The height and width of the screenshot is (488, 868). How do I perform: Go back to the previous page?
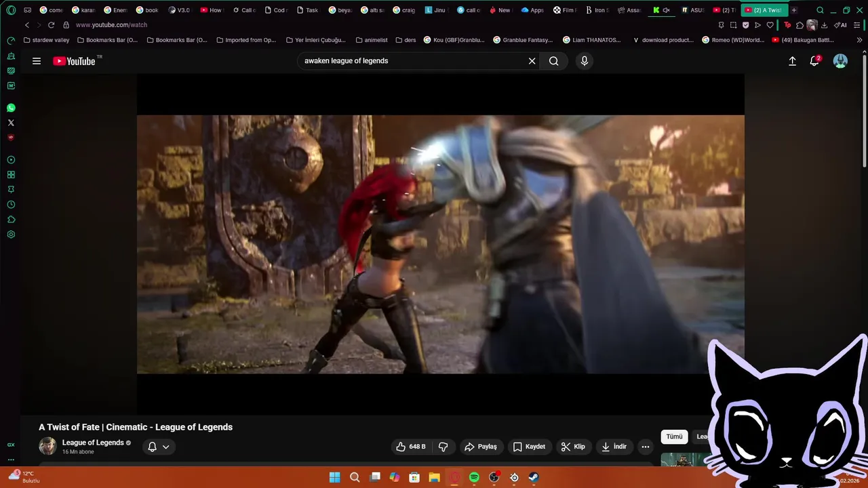coord(27,25)
